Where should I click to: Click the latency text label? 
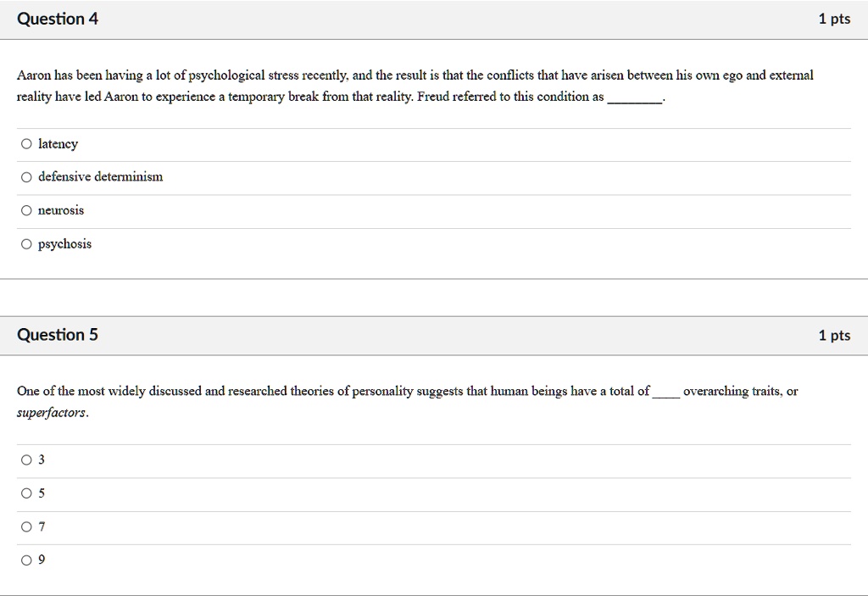pyautogui.click(x=58, y=144)
